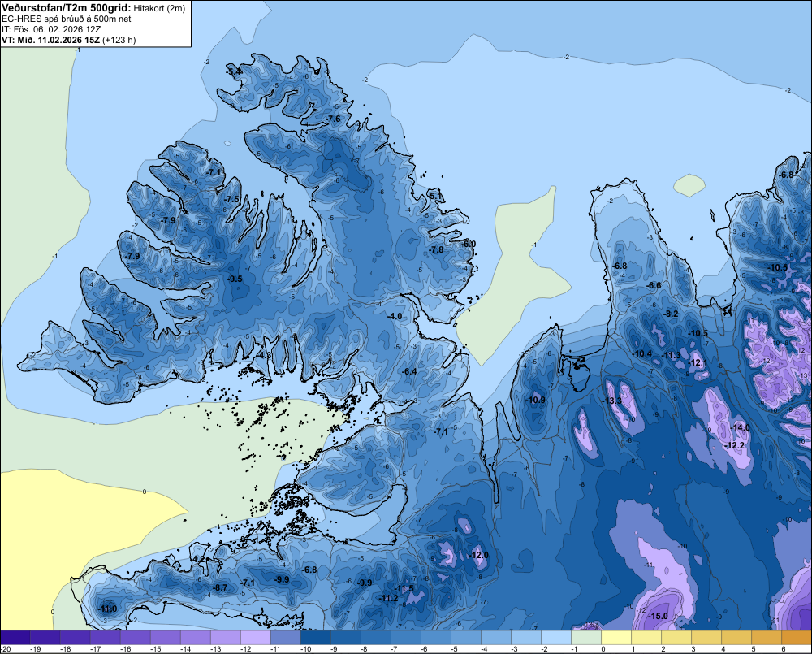Click the title text 'Veðurstofan/T2m 500grid:'
This screenshot has height=654, width=812.
(x=67, y=8)
